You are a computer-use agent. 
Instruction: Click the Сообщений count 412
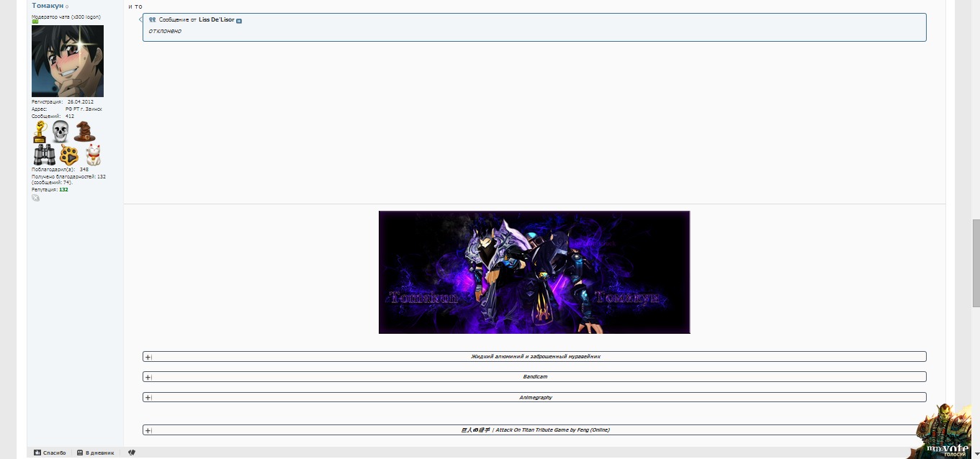pos(70,116)
